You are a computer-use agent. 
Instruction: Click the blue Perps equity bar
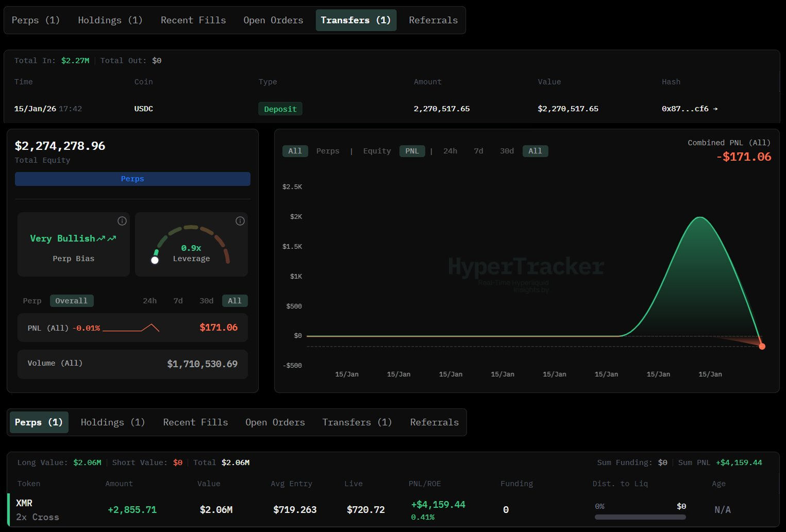(x=132, y=179)
